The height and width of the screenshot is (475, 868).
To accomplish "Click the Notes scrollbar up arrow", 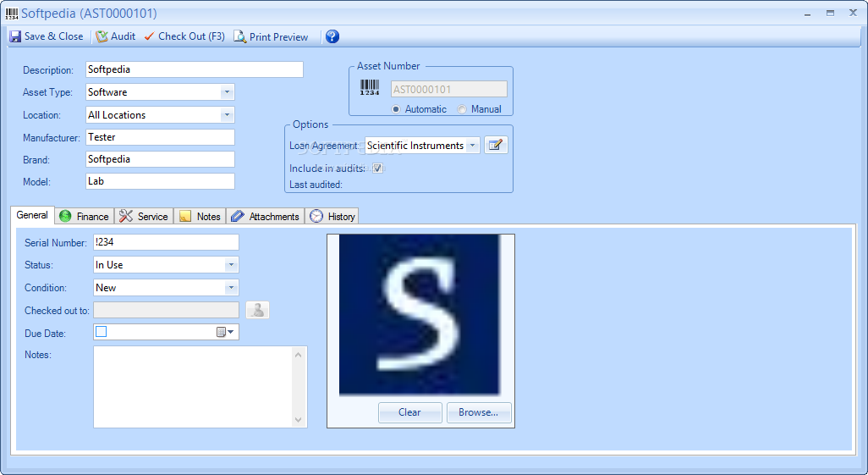I will pyautogui.click(x=299, y=355).
